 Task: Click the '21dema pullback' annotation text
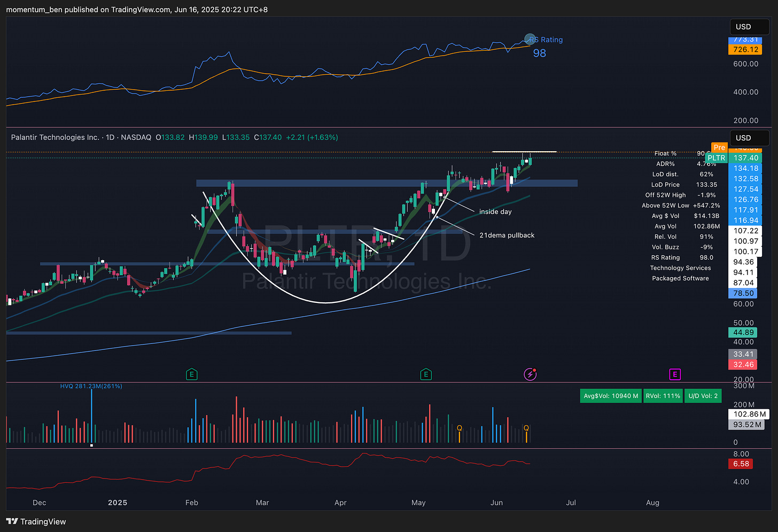coord(507,235)
